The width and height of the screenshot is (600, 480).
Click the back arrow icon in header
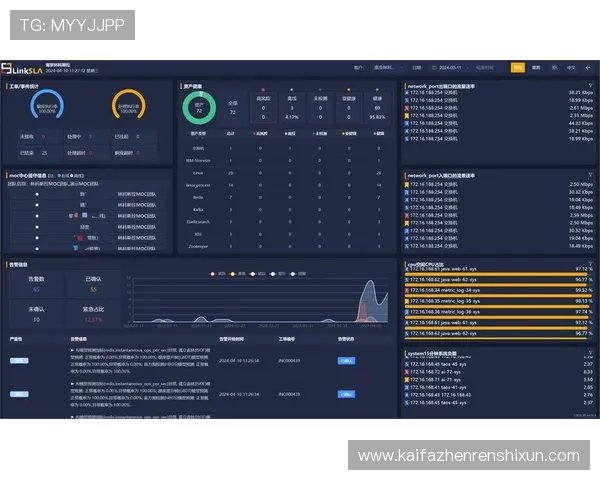[588, 68]
